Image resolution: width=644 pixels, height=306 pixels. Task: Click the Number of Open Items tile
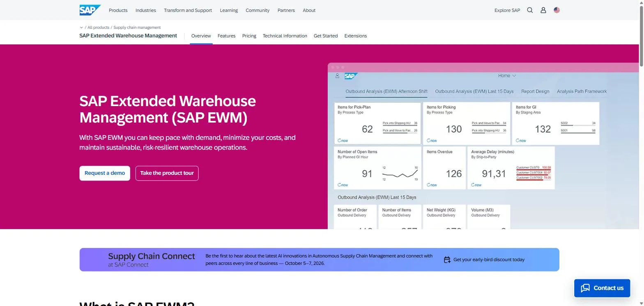[x=377, y=168]
